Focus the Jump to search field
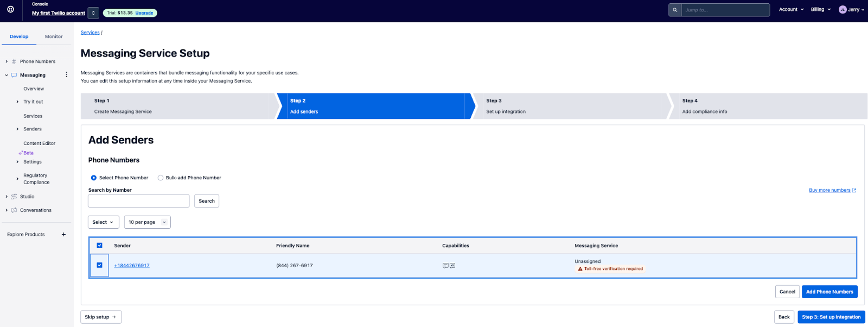 725,10
